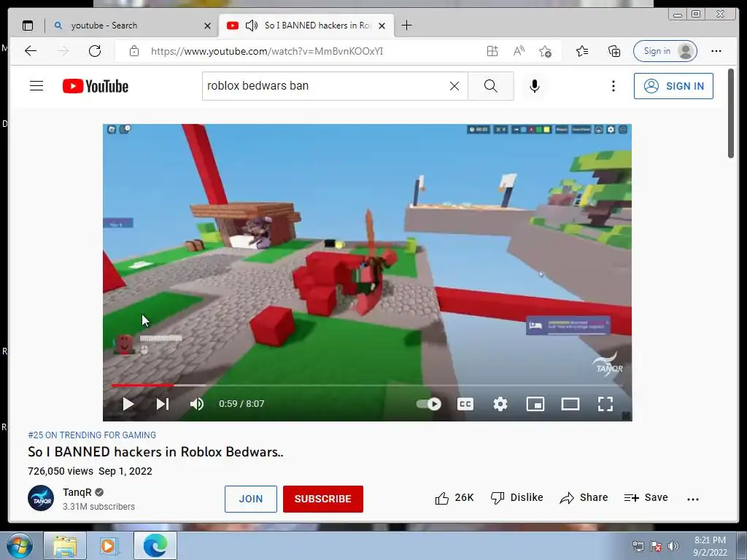Viewport: 747px width, 560px height.
Task: Open Windows Explorer from taskbar
Action: (65, 545)
